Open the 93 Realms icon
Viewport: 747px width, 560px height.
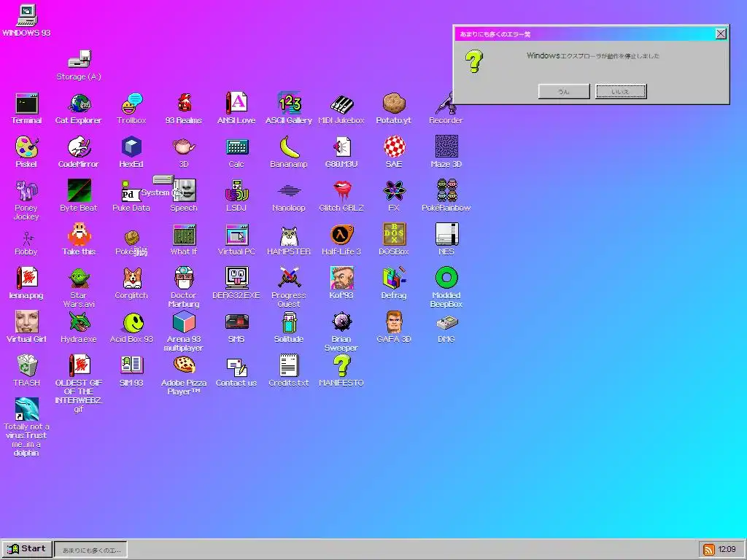(x=184, y=104)
